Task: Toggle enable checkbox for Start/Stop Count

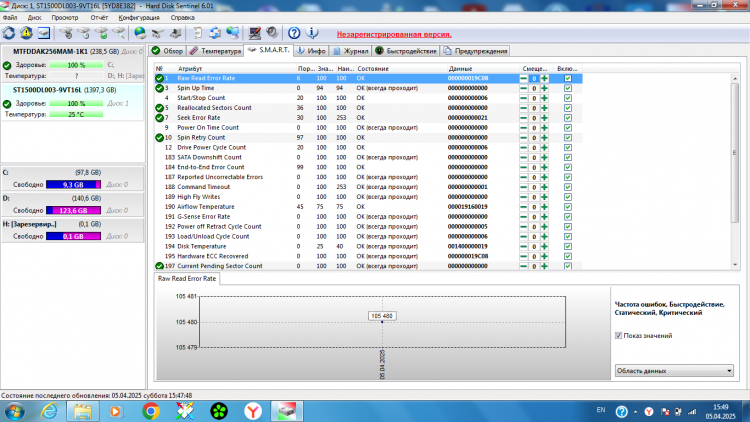Action: point(568,98)
